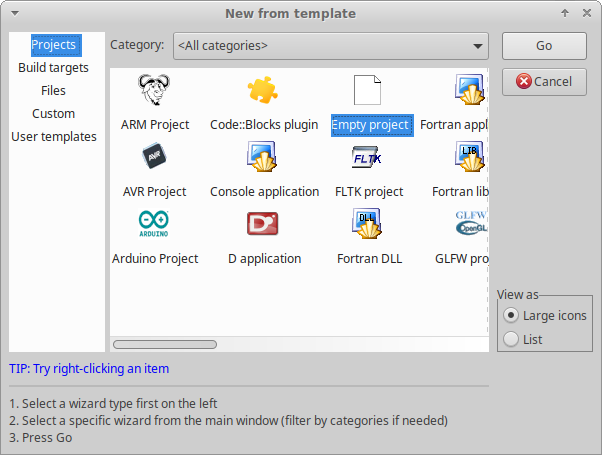602x455 pixels.
Task: Click the horizontal scrollbar under templates
Action: 165,344
